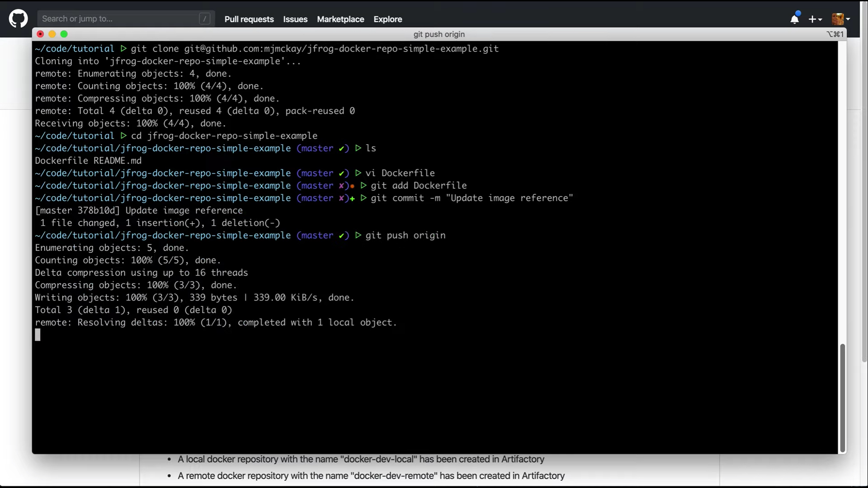The width and height of the screenshot is (868, 488).
Task: Expand the plus create-new dropdown
Action: tap(815, 19)
